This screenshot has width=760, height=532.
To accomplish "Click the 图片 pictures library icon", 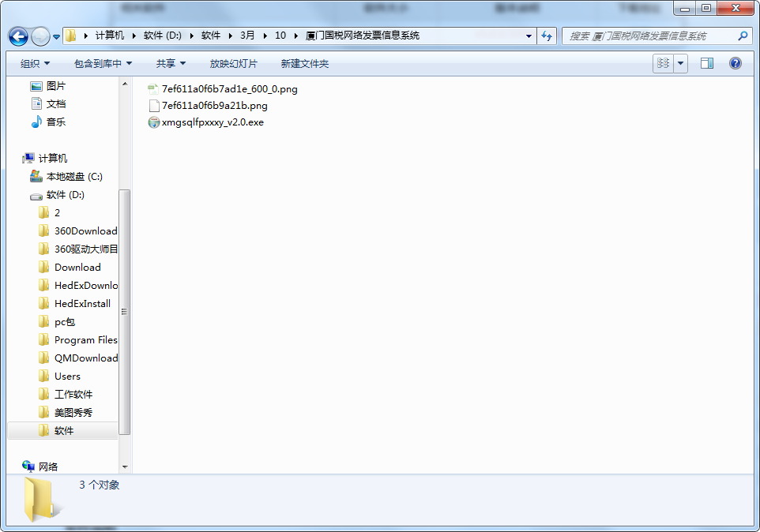I will [x=36, y=86].
